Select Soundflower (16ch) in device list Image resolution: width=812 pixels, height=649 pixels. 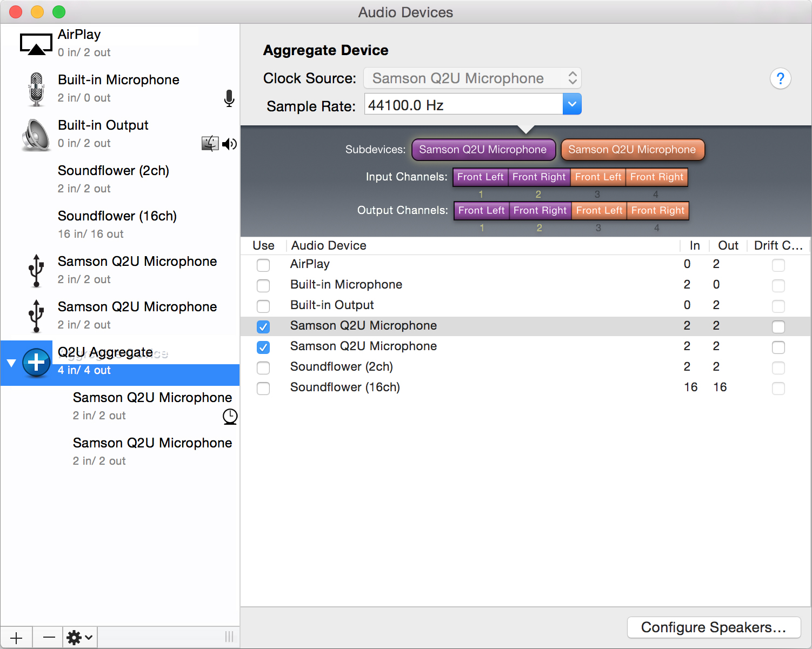tap(117, 224)
